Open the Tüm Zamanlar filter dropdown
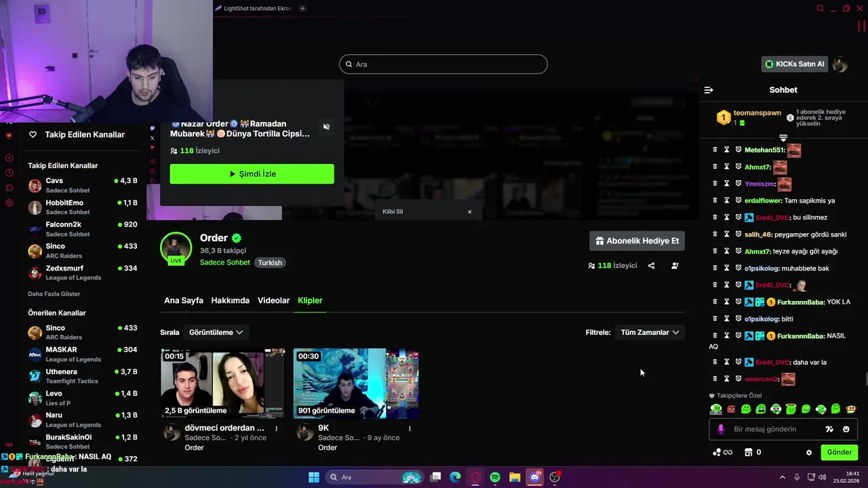Viewport: 868px width, 488px height. pyautogui.click(x=650, y=332)
